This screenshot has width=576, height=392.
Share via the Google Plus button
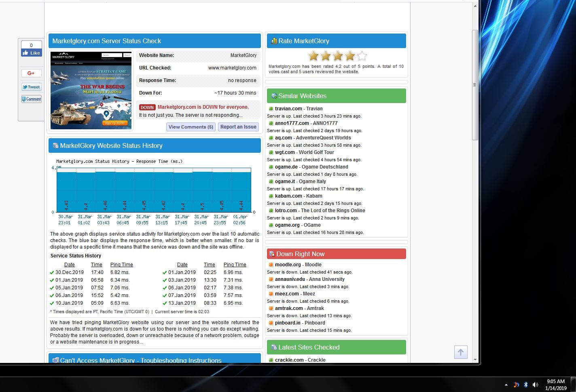click(x=32, y=73)
